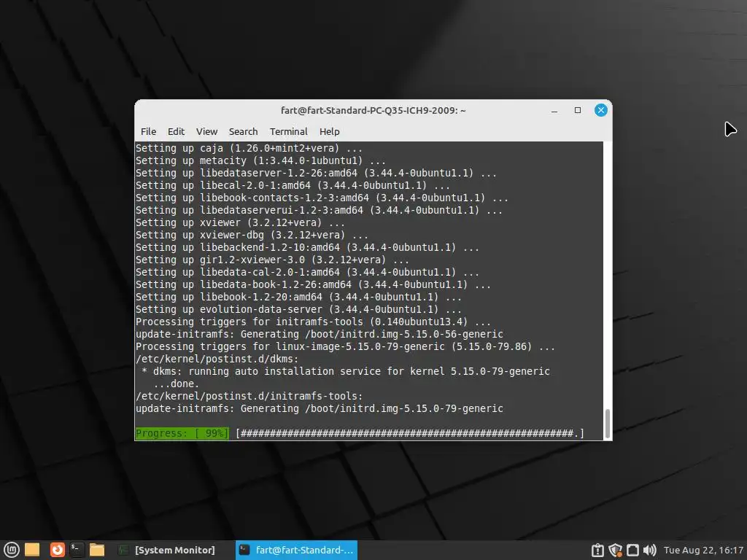This screenshot has width=747, height=560.
Task: Click 'Setting up gir1.2-xviewer-3.0' line
Action: pos(272,260)
